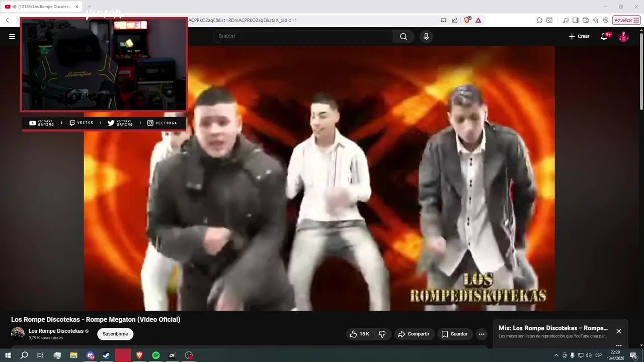Open YouTube notifications bell
Screen dimensions: 644x362
[x=604, y=36]
